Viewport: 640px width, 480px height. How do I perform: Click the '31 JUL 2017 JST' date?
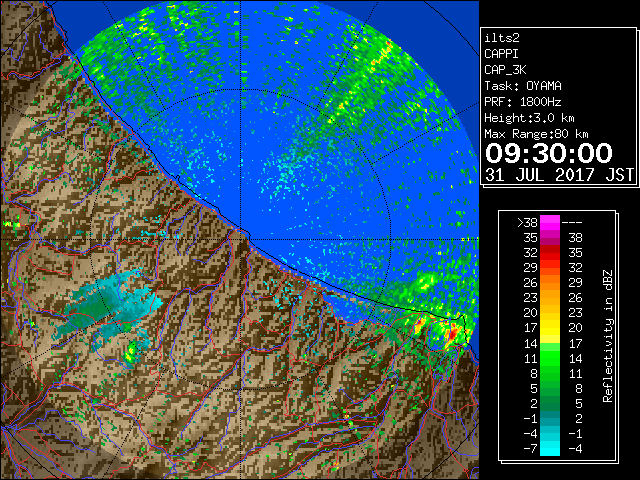pyautogui.click(x=560, y=175)
